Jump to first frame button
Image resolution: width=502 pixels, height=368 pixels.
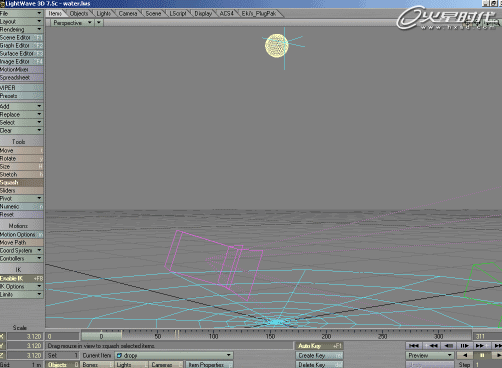tap(414, 346)
